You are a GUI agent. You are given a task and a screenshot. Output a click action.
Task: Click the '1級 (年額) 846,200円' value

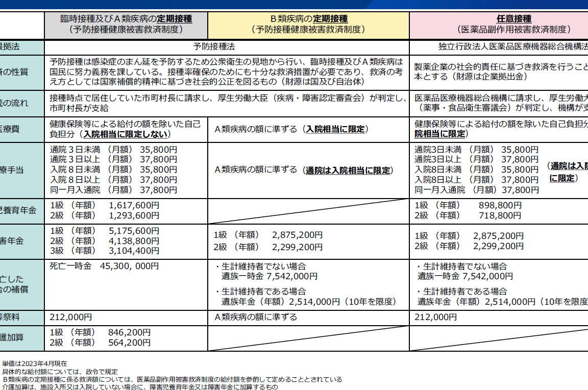pos(100,332)
